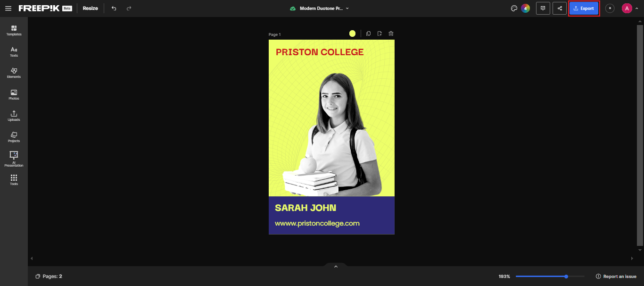
Task: Open the color palette theme icon
Action: click(514, 8)
